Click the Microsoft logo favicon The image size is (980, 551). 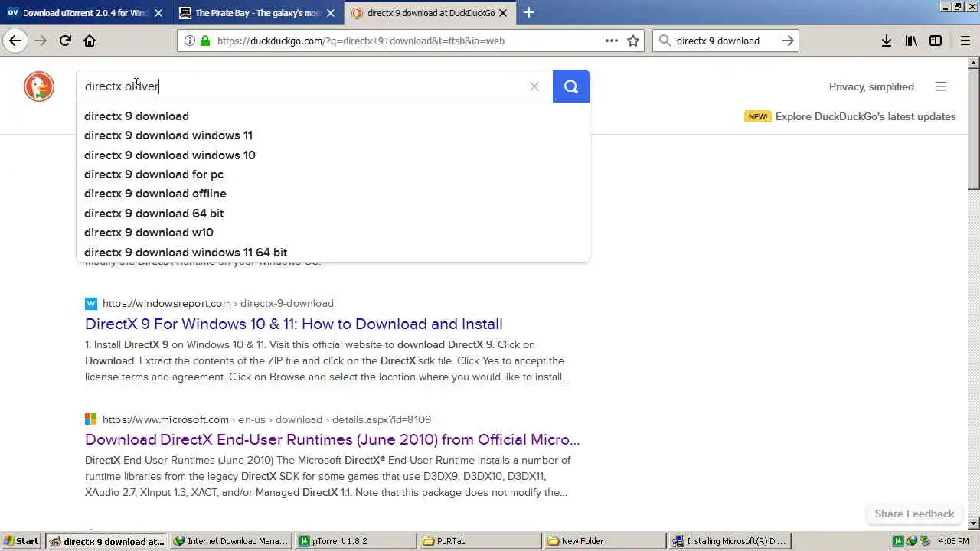(x=91, y=419)
